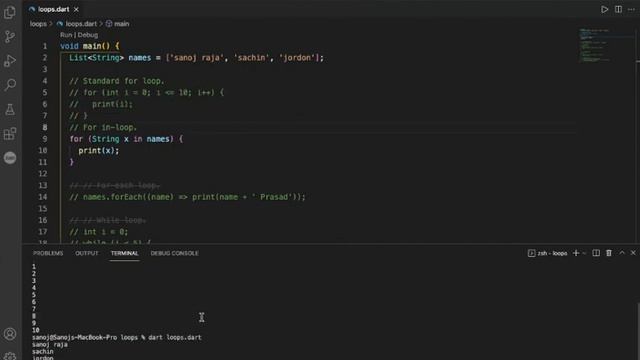Create a new terminal with plus icon
Screen dimensions: 640x360
(576, 253)
